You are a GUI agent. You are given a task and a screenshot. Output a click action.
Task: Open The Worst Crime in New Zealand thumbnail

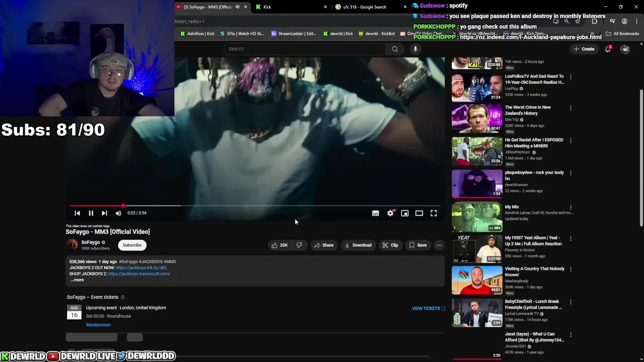pos(476,119)
